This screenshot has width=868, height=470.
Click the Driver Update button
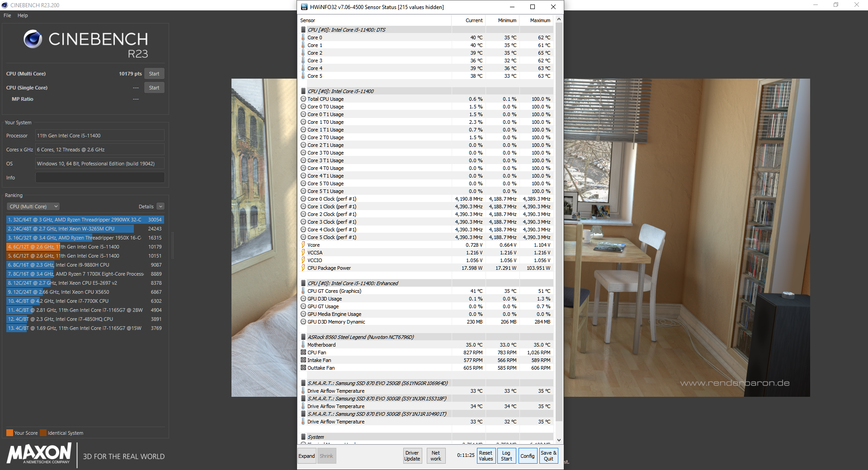click(412, 456)
